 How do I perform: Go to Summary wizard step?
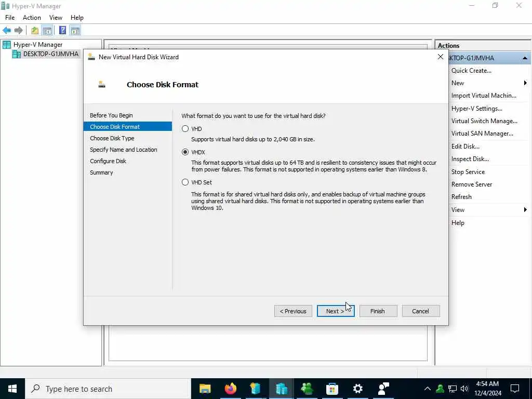[x=101, y=172]
